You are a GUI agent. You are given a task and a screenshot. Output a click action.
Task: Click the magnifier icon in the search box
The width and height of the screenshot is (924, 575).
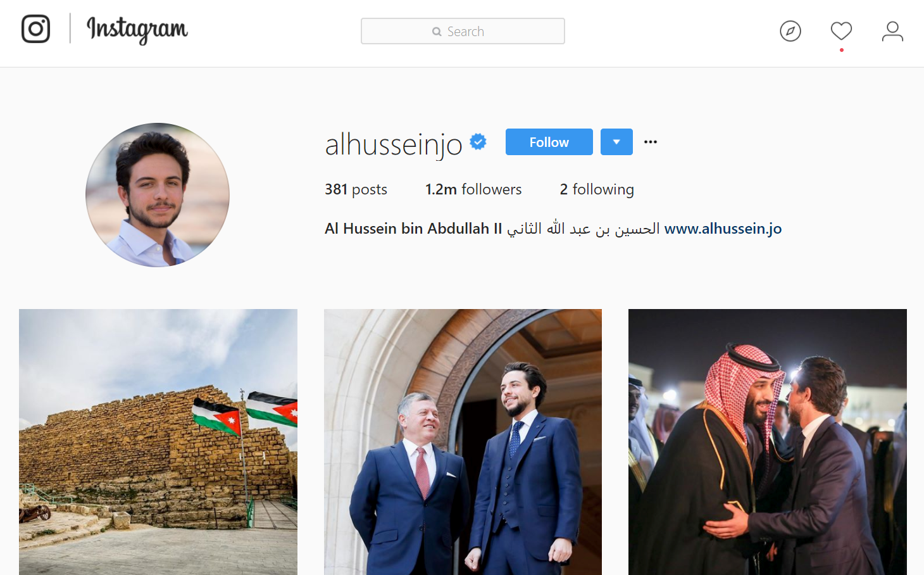pos(437,32)
